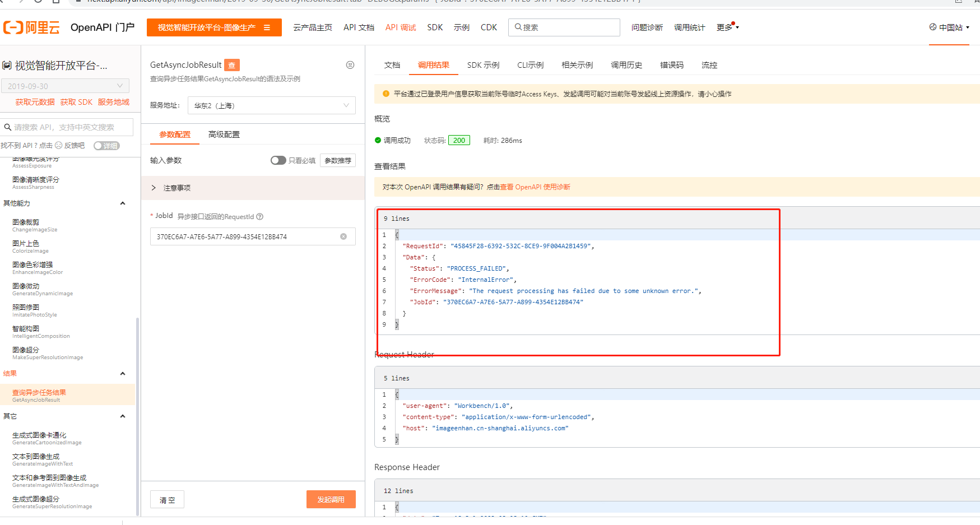Click the 清空 button

pyautogui.click(x=167, y=499)
